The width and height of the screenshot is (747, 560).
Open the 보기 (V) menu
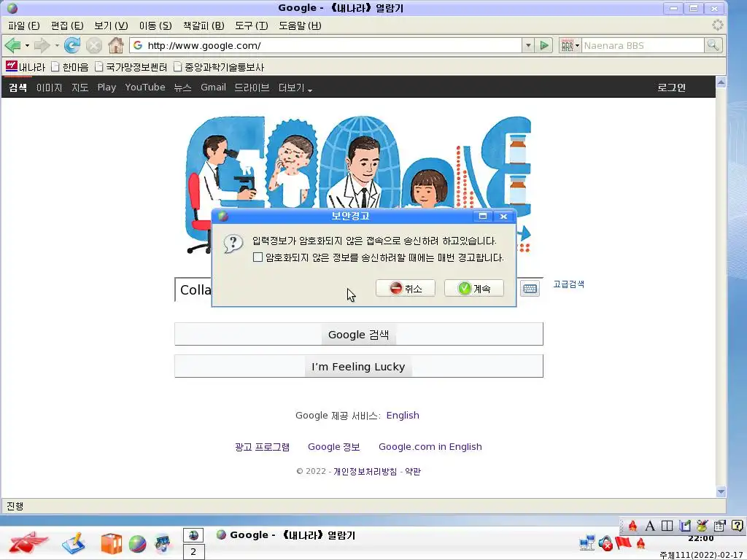tap(111, 26)
